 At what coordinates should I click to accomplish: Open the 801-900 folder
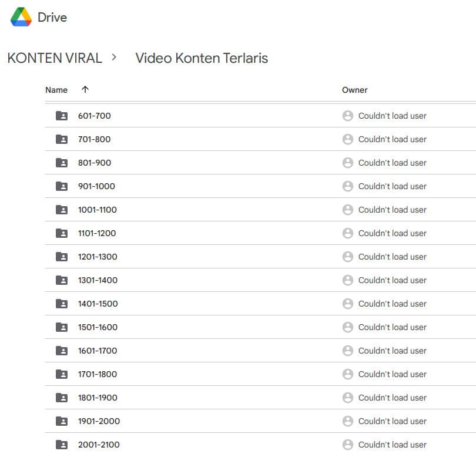coord(95,163)
